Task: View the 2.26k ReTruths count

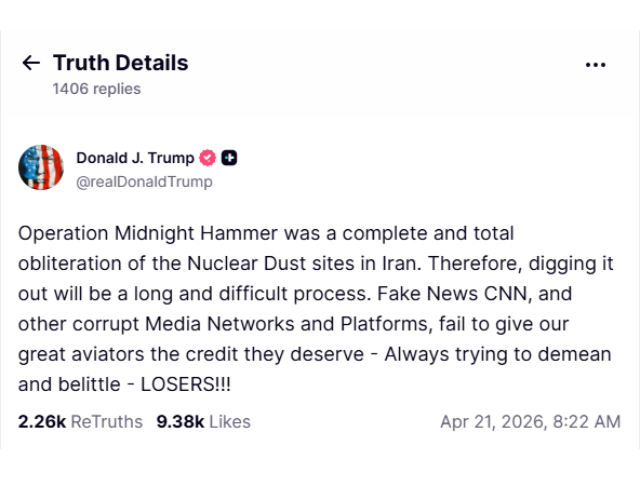Action: (41, 422)
